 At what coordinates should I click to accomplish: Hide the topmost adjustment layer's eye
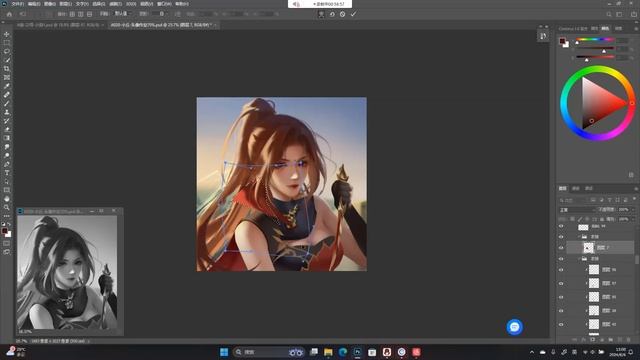pyautogui.click(x=561, y=226)
